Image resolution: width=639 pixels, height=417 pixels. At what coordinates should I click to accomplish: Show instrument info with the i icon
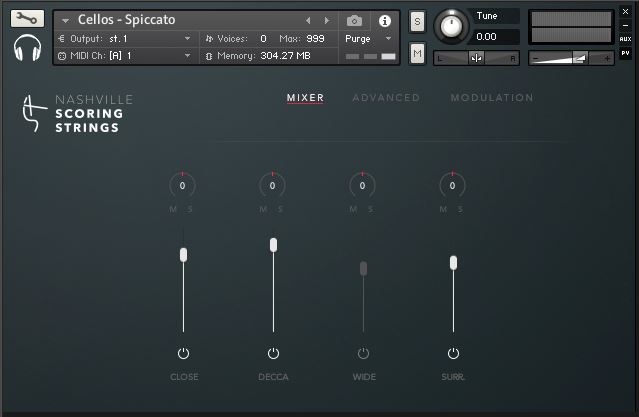click(x=385, y=21)
